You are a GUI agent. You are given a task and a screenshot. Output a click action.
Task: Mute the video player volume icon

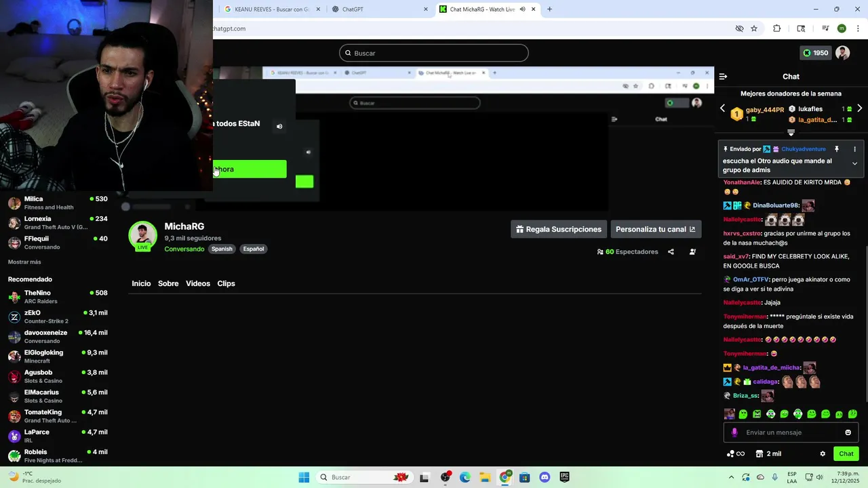(279, 127)
